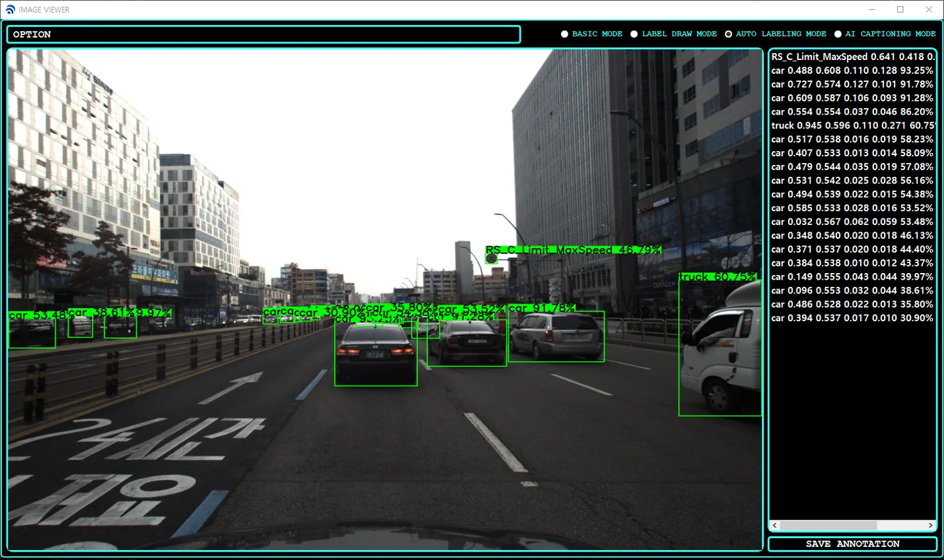Select the car 0.149 0.555 39.97% row

853,276
